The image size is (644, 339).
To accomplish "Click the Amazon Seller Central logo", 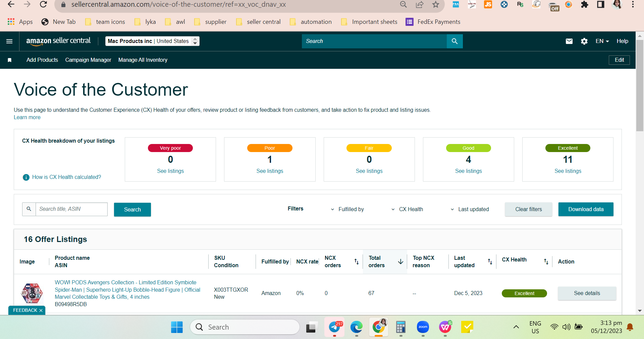I will [58, 41].
